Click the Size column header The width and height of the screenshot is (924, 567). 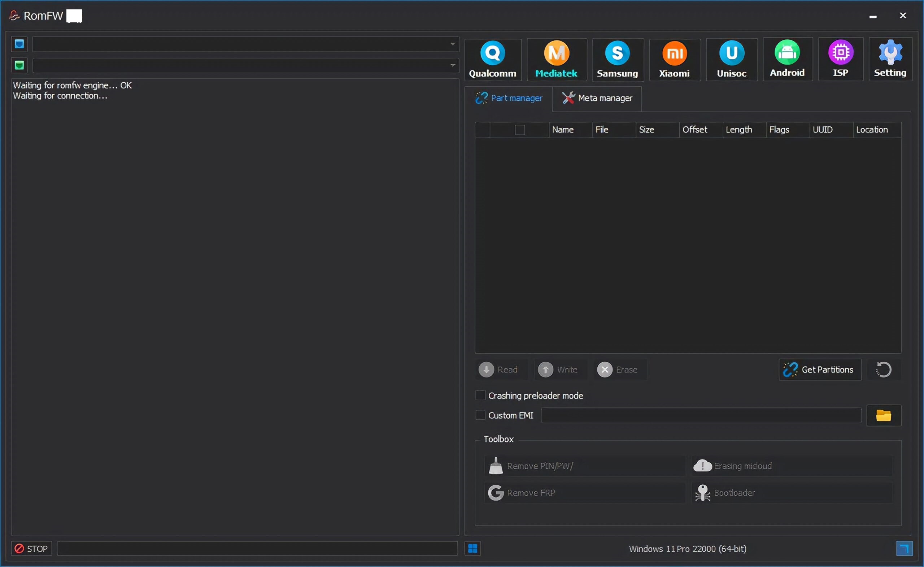pyautogui.click(x=657, y=130)
